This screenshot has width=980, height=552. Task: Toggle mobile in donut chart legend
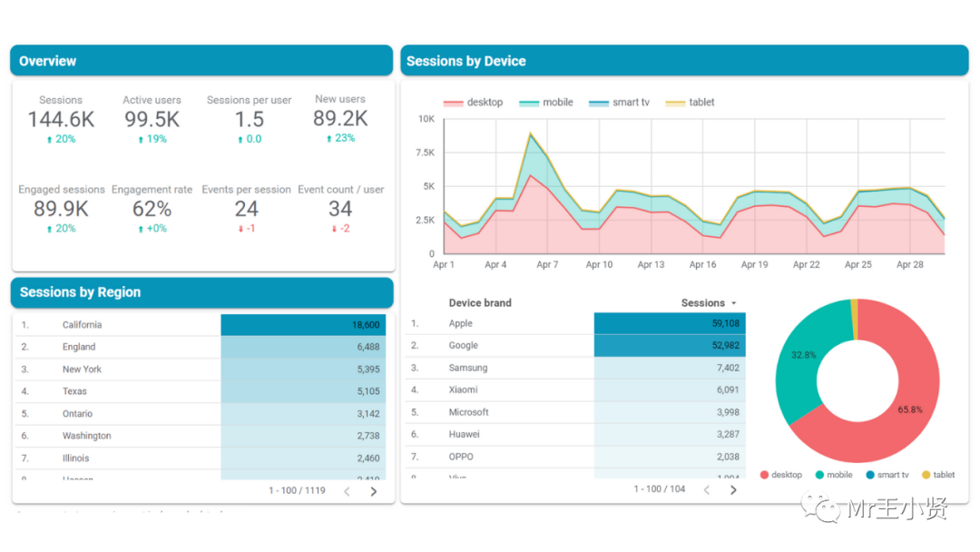pyautogui.click(x=834, y=475)
